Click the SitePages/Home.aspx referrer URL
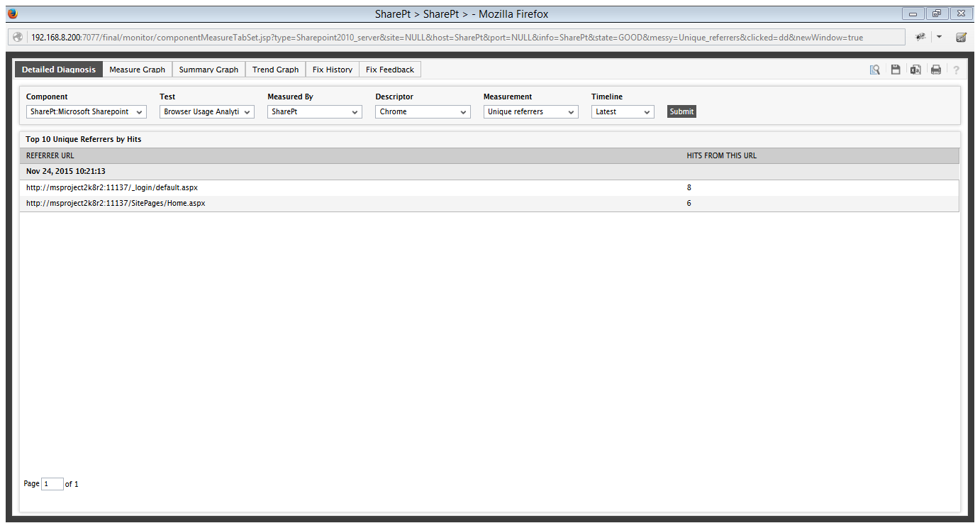980x528 pixels. (116, 203)
